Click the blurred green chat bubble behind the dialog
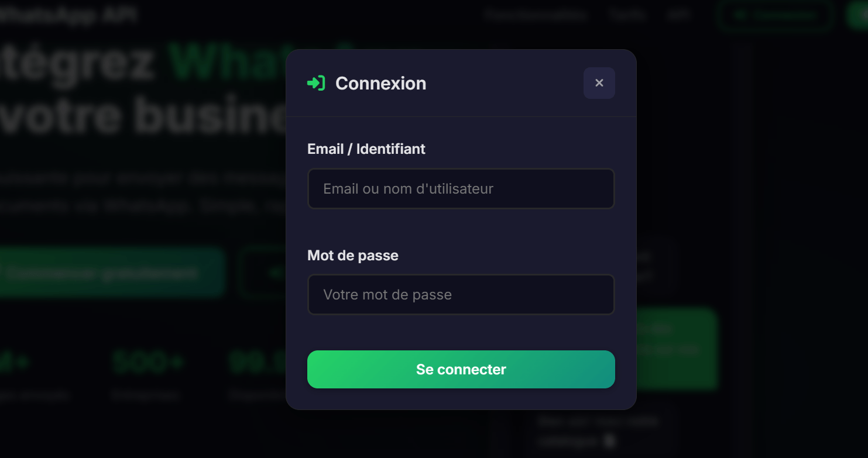The width and height of the screenshot is (868, 458). tap(679, 349)
